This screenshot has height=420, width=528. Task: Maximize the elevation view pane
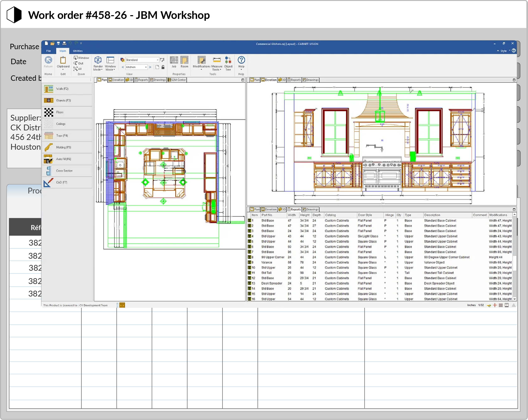(514, 80)
